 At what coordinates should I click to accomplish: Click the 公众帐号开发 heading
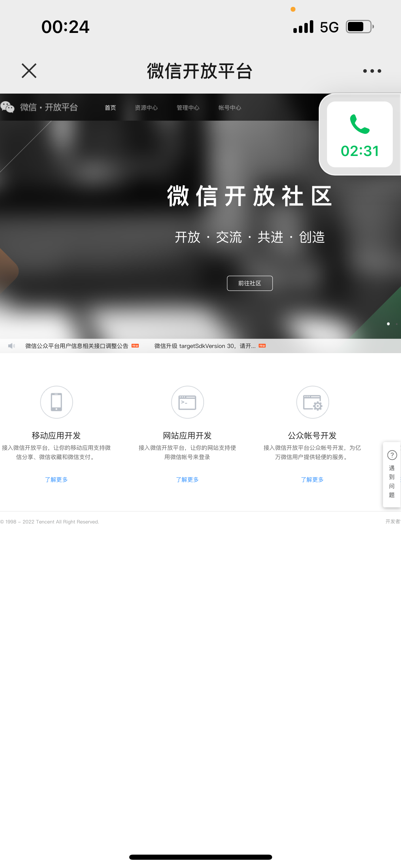[312, 435]
